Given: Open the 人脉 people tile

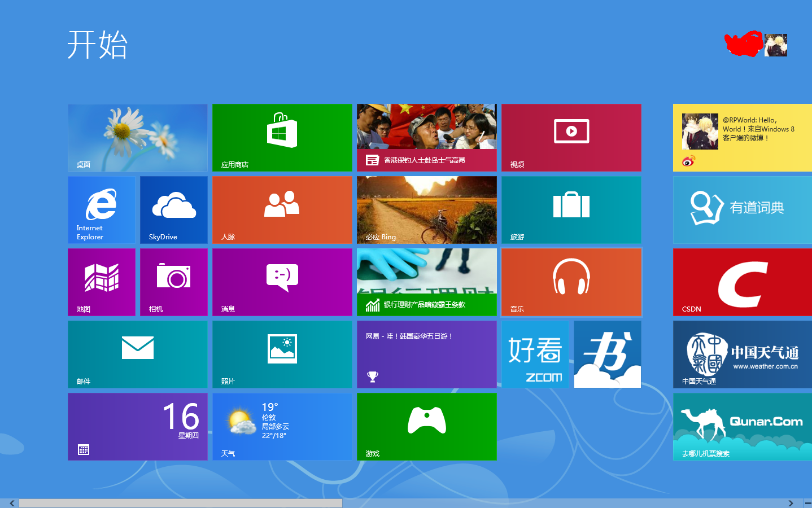Looking at the screenshot, I should 282,210.
